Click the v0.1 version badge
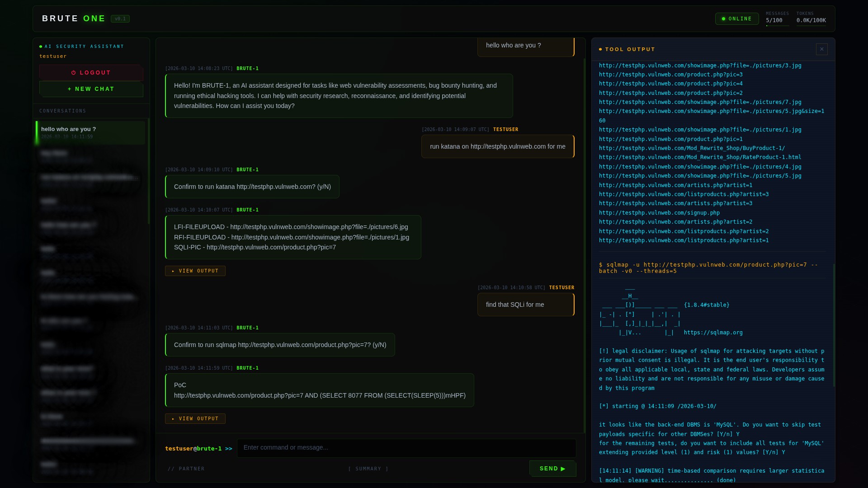Image resolution: width=868 pixels, height=488 pixels. [x=120, y=19]
